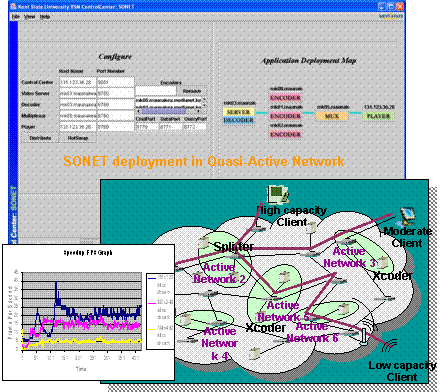Click the Low capacity Client wireless icon
The height and width of the screenshot is (392, 448).
click(389, 346)
